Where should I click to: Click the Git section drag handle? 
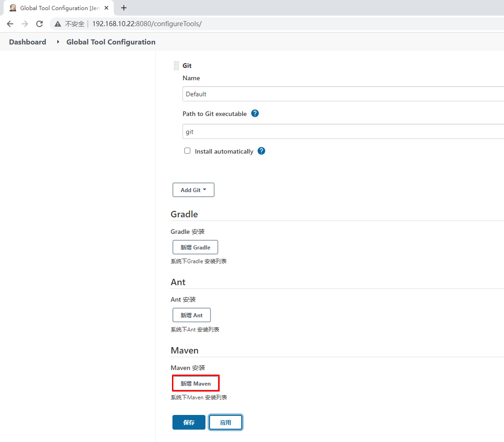176,66
